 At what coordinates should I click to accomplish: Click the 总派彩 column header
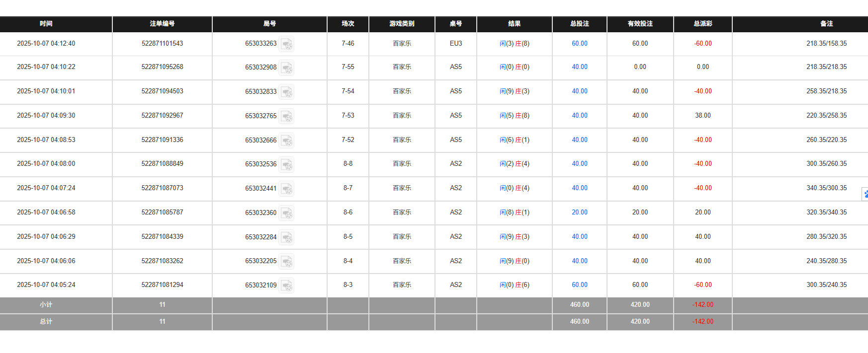click(x=702, y=24)
